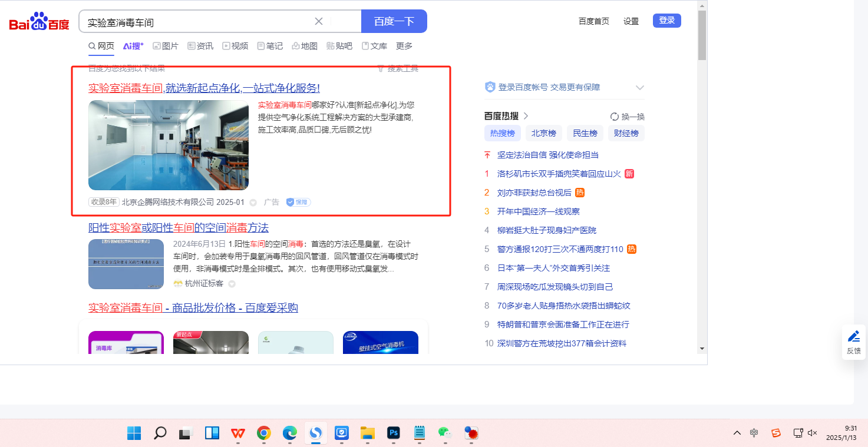Switch to the 笔记 tab
This screenshot has height=447, width=868.
270,46
